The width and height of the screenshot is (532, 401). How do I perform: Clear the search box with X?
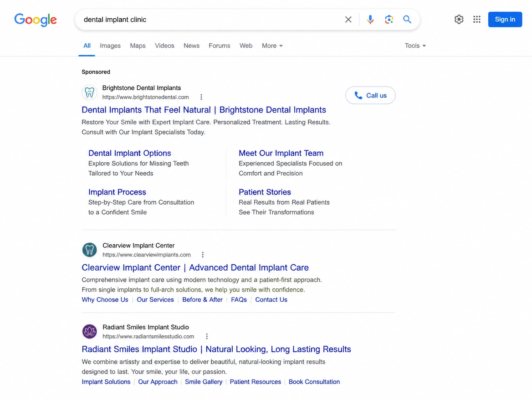pyautogui.click(x=348, y=20)
